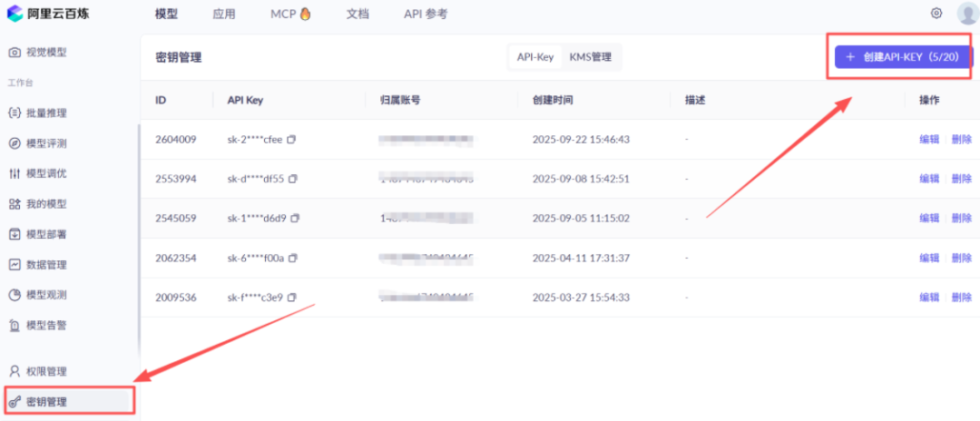Click the 权限管理 person icon
The height and width of the screenshot is (421, 980).
pyautogui.click(x=15, y=372)
